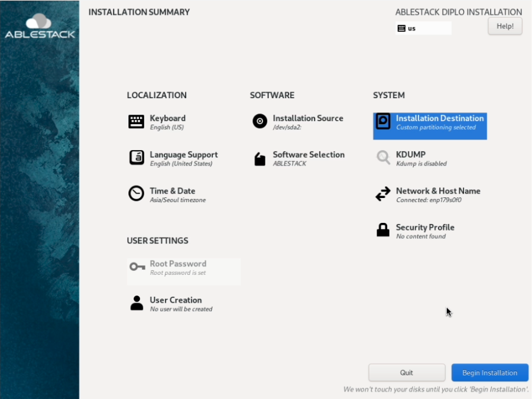Screen dimensions: 532x399
Task: Select the User Creation label text
Action: pos(176,300)
